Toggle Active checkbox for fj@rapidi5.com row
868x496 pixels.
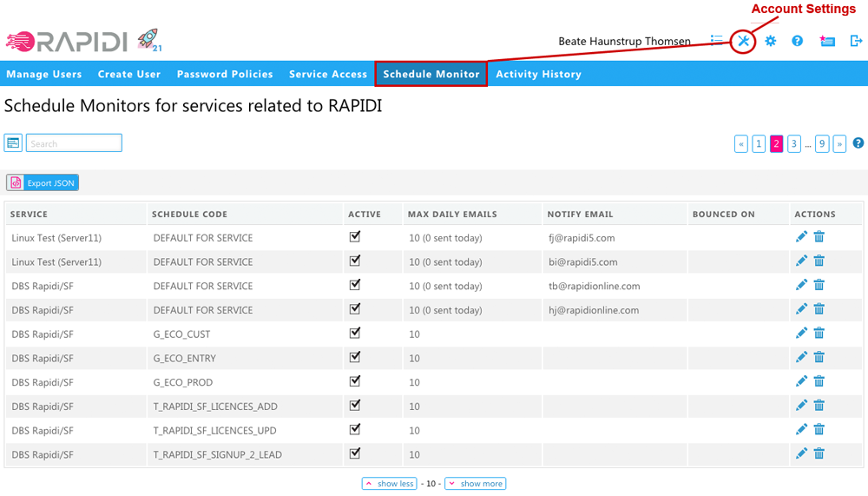tap(355, 236)
